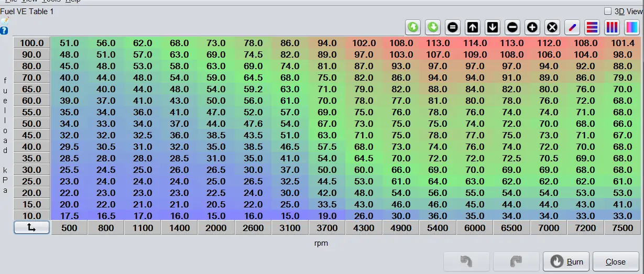This screenshot has width=644, height=274.
Task: Select the 3100 rpm axis header
Action: point(290,227)
